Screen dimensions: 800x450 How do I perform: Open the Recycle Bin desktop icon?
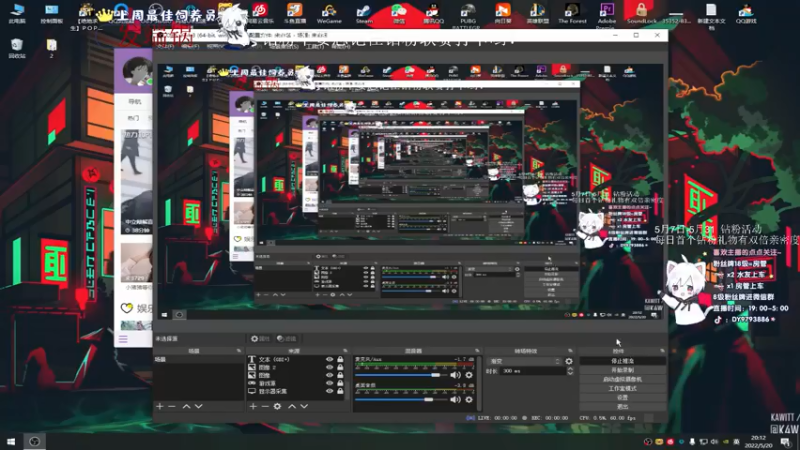tap(17, 48)
